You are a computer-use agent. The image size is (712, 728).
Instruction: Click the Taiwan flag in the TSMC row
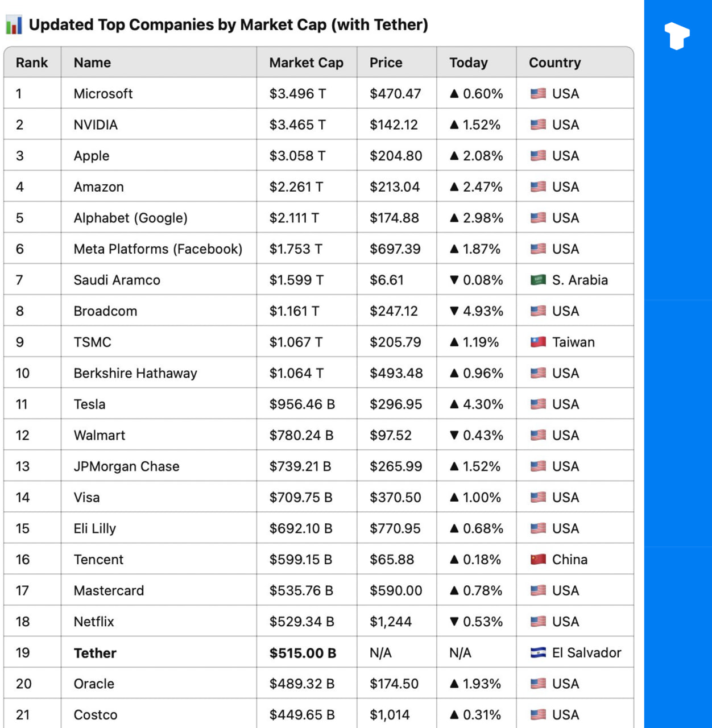[538, 342]
